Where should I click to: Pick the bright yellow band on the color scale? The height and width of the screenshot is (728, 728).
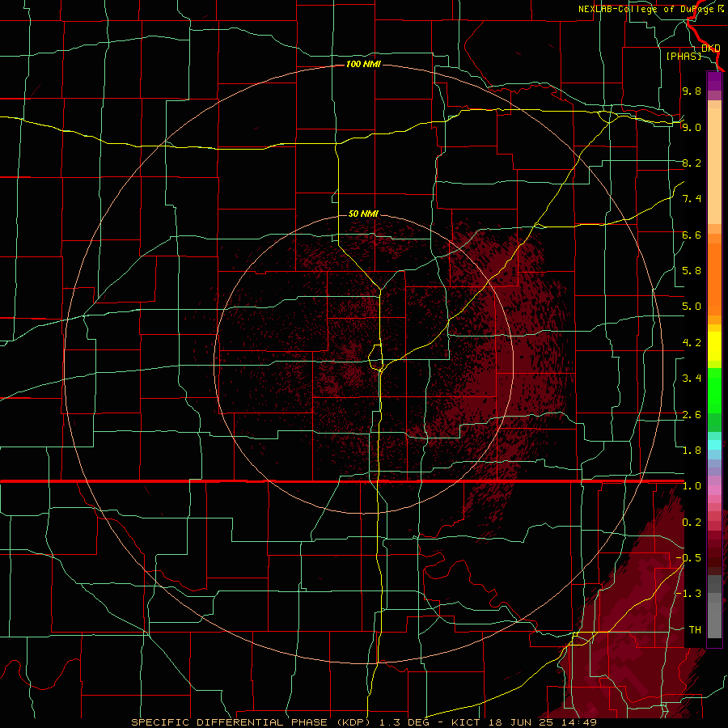[x=714, y=346]
